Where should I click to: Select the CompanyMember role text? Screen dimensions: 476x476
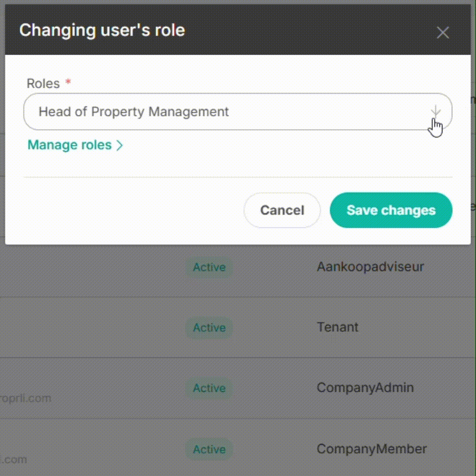click(372, 449)
